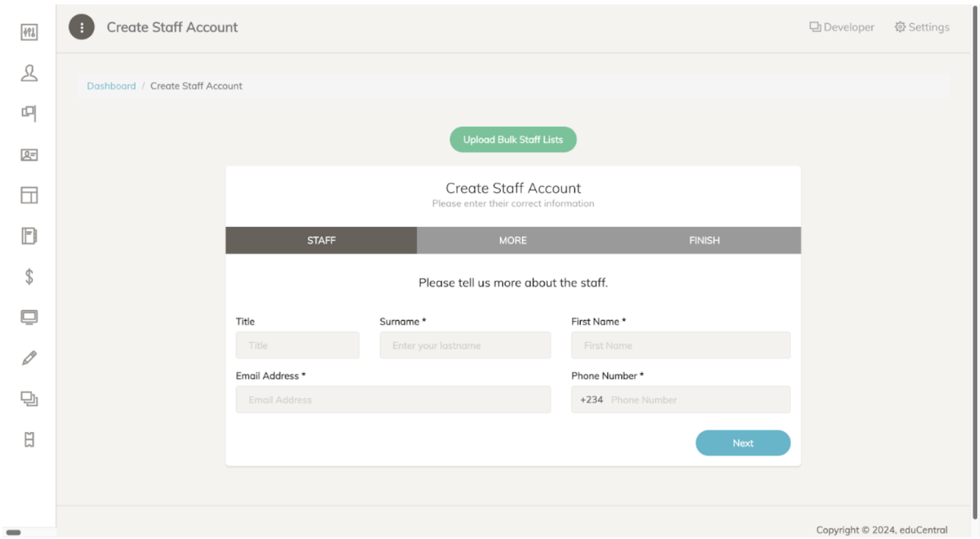Click the pencil edit sidebar icon
Viewport: 980px width, 539px height.
click(x=29, y=358)
